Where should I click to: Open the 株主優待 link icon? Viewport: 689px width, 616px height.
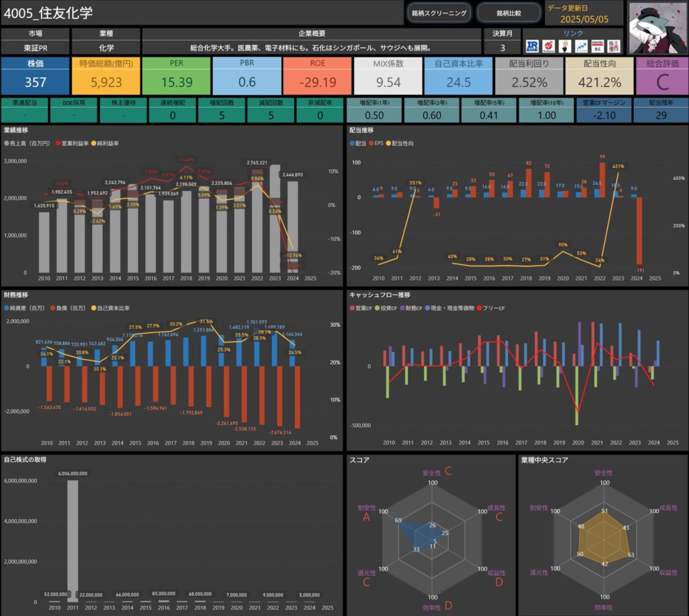pos(614,46)
